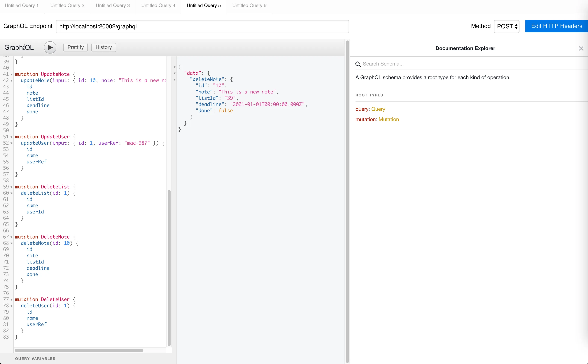The width and height of the screenshot is (588, 364).
Task: Focus the GraphQL Endpoint URL field
Action: (202, 26)
